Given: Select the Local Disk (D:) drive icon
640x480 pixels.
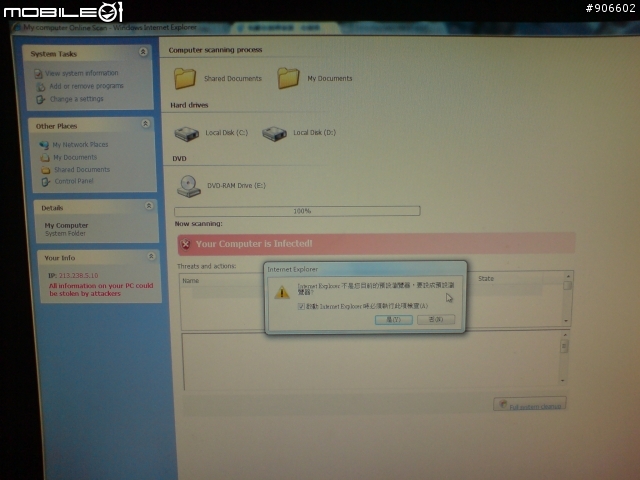Looking at the screenshot, I should 274,133.
